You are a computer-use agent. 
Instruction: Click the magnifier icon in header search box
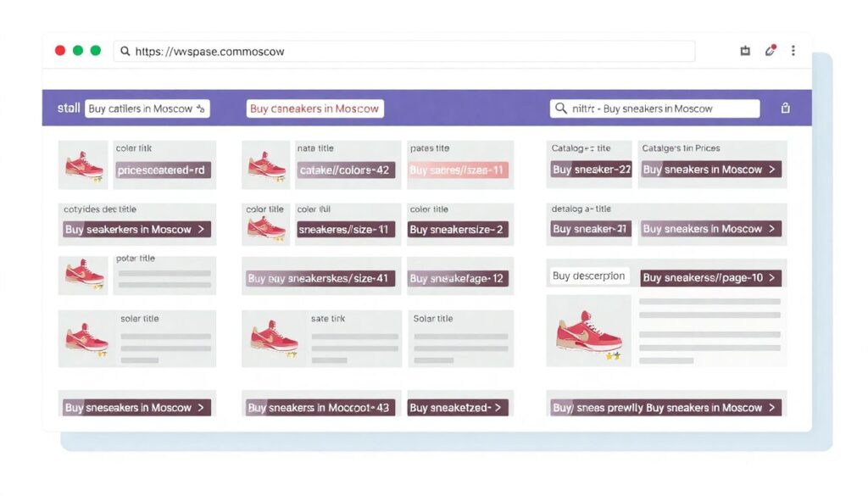(561, 109)
